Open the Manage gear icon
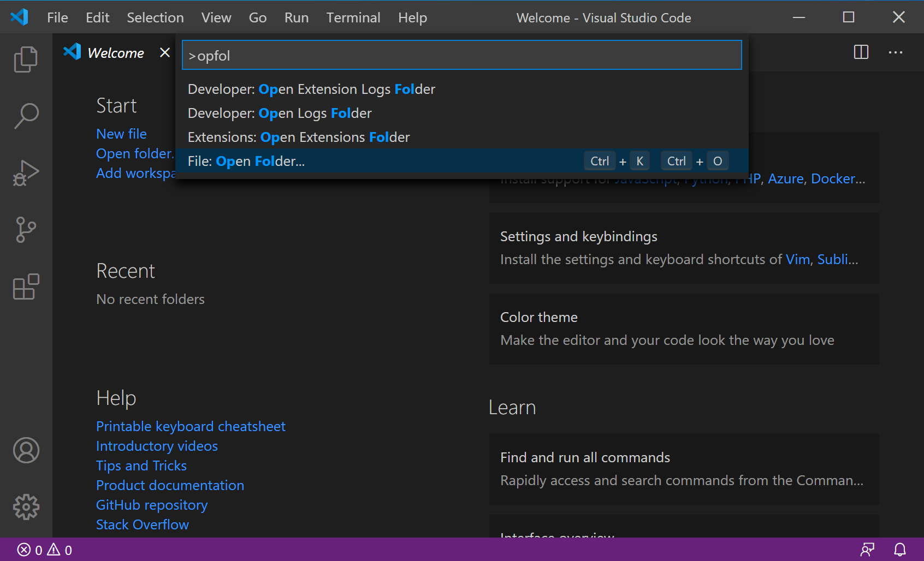The height and width of the screenshot is (561, 924). [26, 507]
